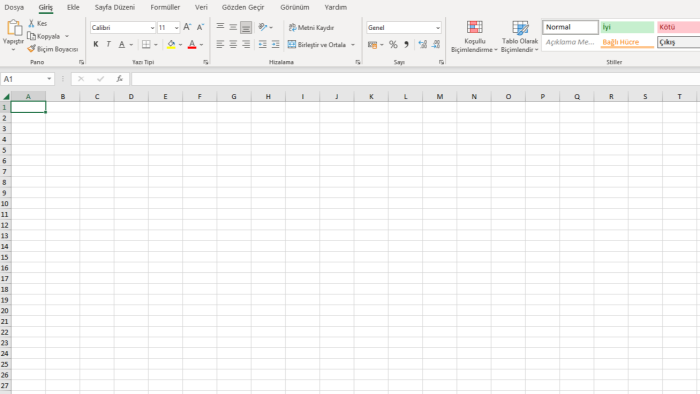The width and height of the screenshot is (700, 394).
Task: Cut selection with the Kes scissors icon
Action: tap(31, 23)
